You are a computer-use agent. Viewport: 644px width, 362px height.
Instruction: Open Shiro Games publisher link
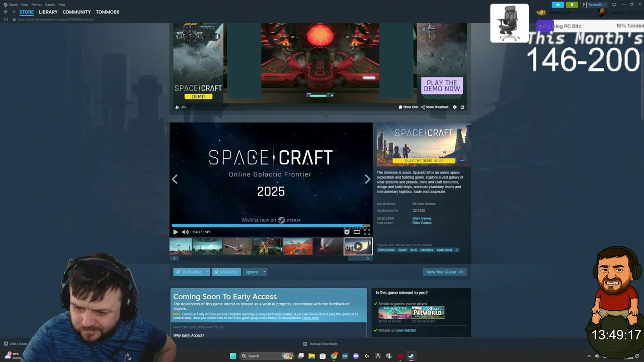[422, 223]
